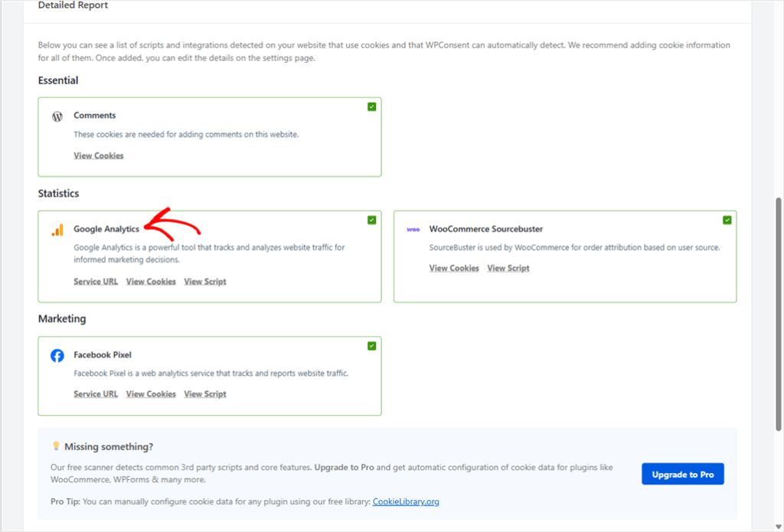The height and width of the screenshot is (532, 784).
Task: Click the scrollbar down arrow
Action: coord(778,527)
